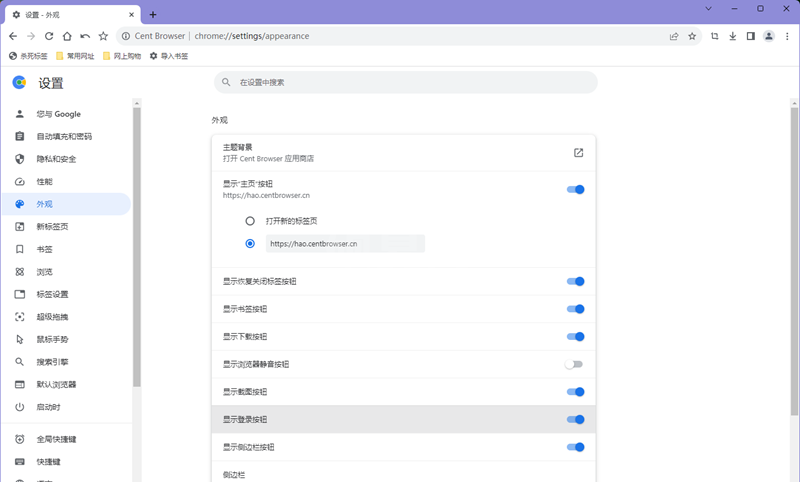Open 启动时 settings section

point(66,407)
